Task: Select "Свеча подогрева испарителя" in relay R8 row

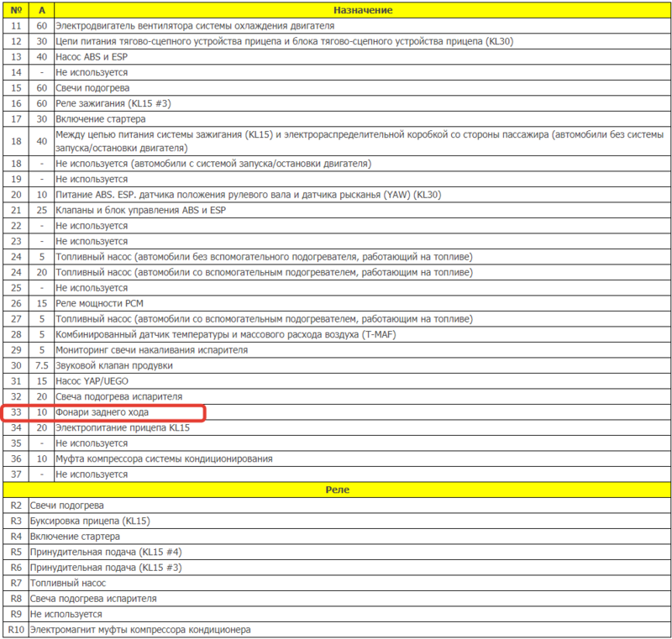Action: tap(93, 599)
